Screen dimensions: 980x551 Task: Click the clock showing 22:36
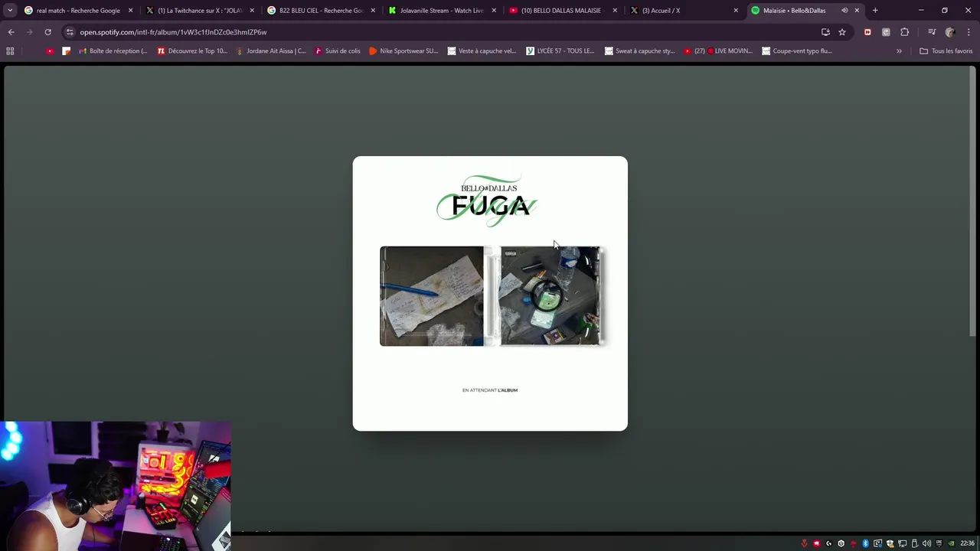point(968,543)
